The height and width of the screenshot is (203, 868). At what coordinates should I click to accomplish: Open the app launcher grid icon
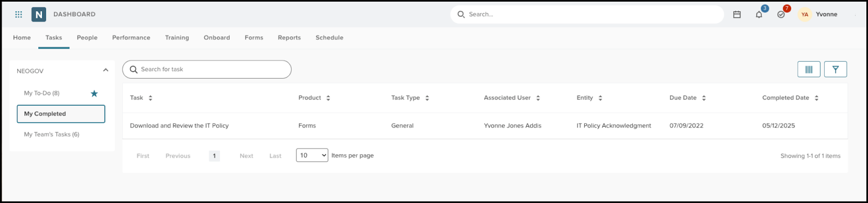(18, 15)
